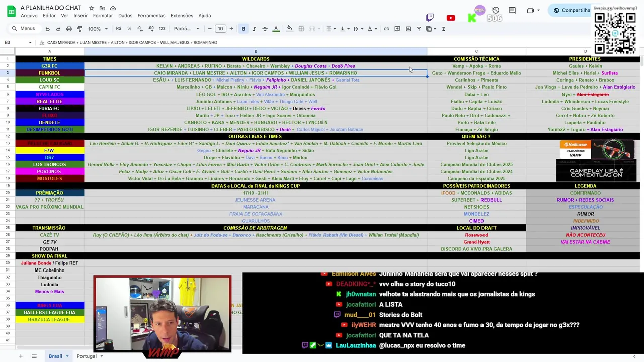Open the Meet options dropdown arrow
This screenshot has height=362, width=644.
point(538,10)
